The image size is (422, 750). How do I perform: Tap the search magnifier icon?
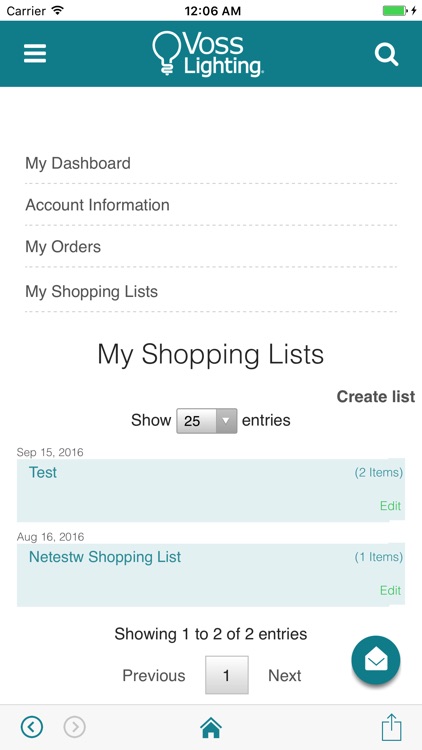[x=386, y=54]
